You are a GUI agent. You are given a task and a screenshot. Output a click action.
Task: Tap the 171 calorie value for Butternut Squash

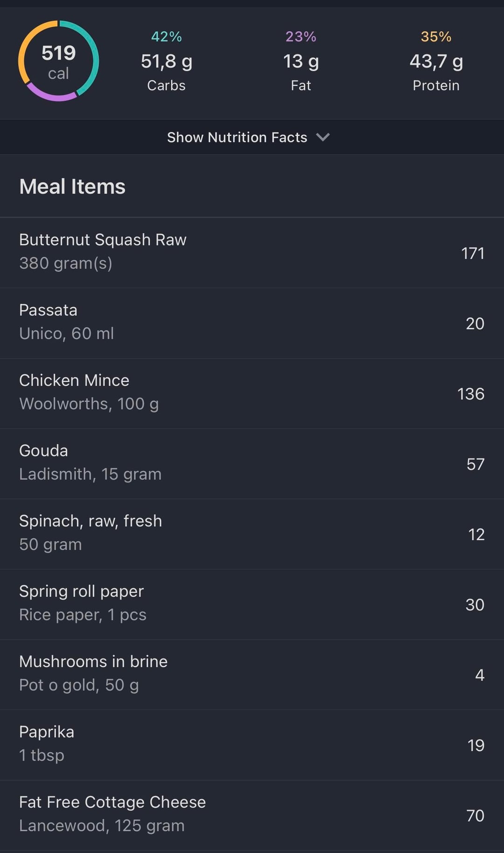[x=472, y=253]
